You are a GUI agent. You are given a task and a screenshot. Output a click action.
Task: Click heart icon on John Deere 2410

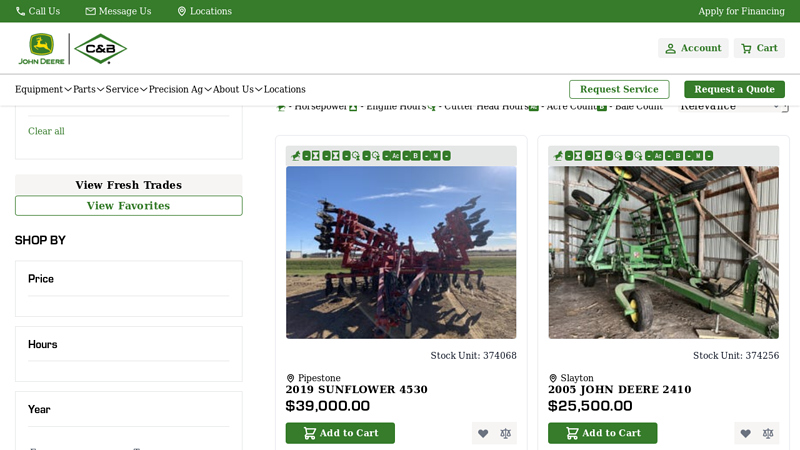(x=745, y=433)
